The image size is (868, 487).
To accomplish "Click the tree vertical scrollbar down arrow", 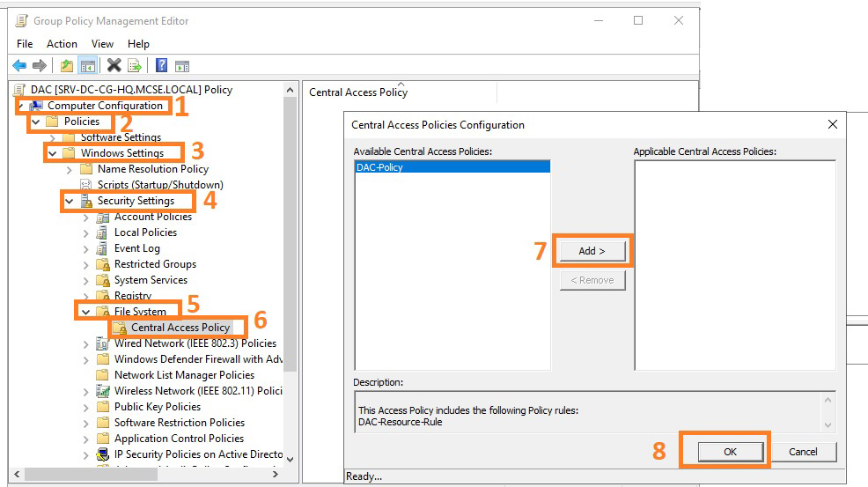I will coord(291,460).
